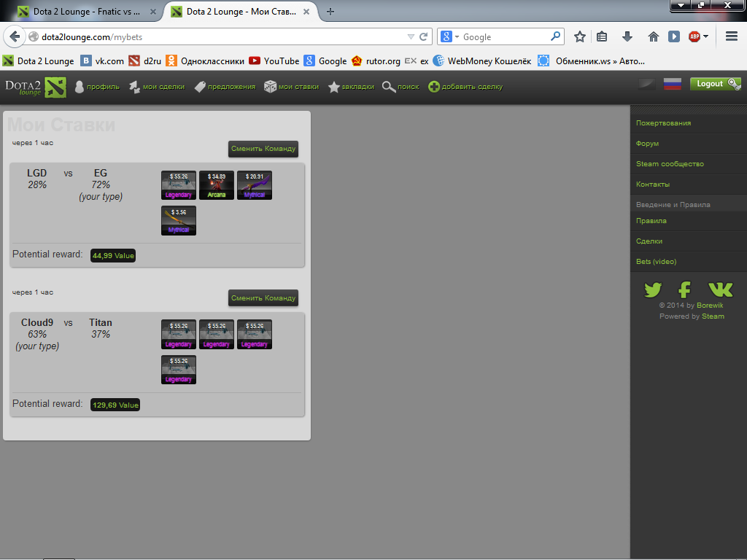Open YouTube bookmark
The width and height of the screenshot is (747, 560).
[x=274, y=61]
